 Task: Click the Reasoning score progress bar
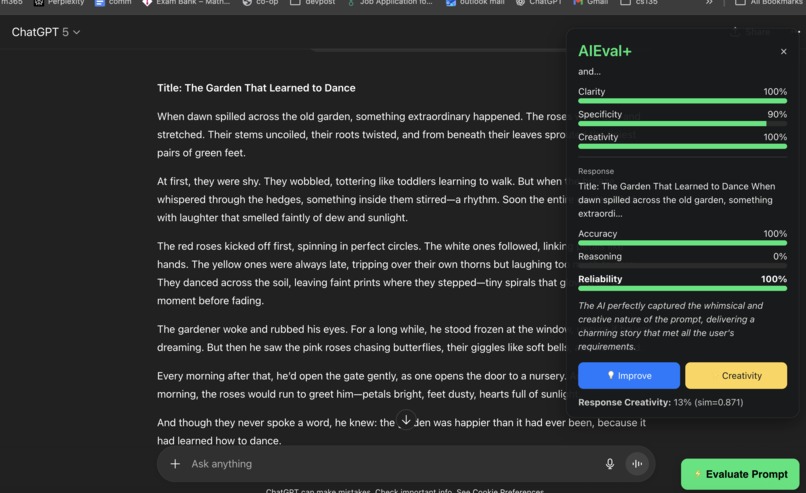coord(682,266)
